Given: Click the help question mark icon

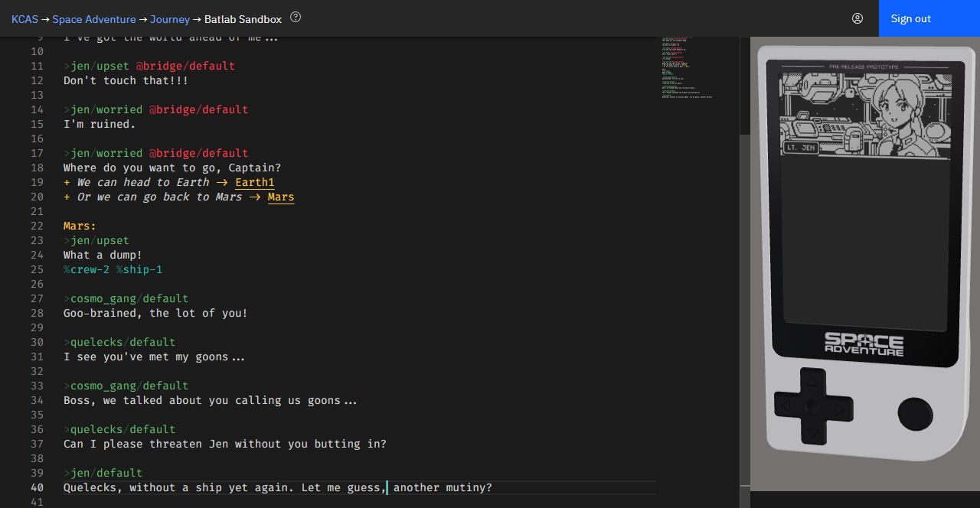Looking at the screenshot, I should [x=296, y=18].
